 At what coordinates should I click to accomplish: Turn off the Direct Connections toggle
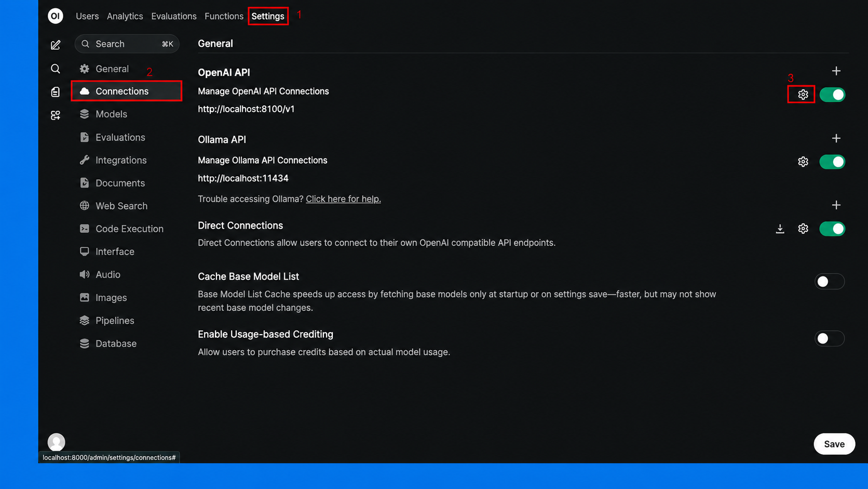[x=832, y=229]
